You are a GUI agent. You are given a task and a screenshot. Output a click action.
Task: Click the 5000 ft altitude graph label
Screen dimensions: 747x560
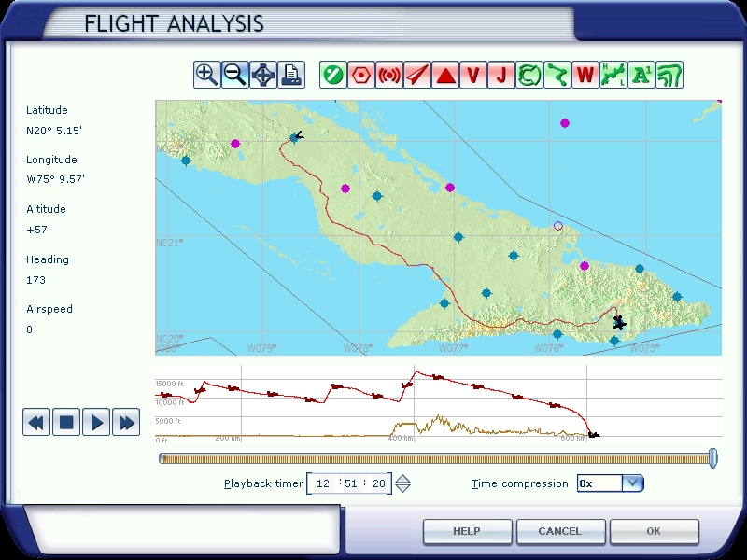point(168,421)
